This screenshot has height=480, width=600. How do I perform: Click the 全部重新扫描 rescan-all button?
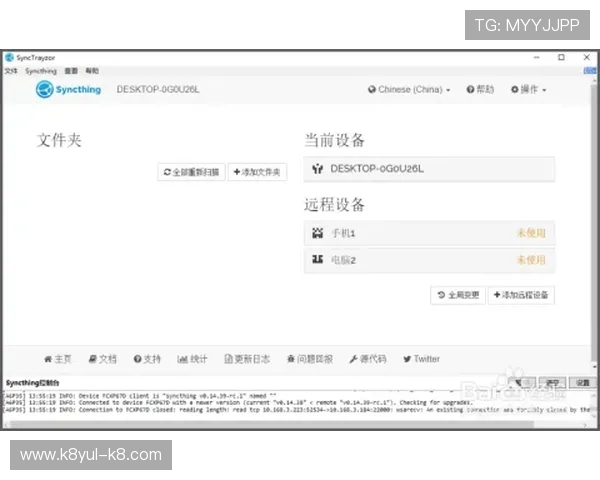point(191,172)
